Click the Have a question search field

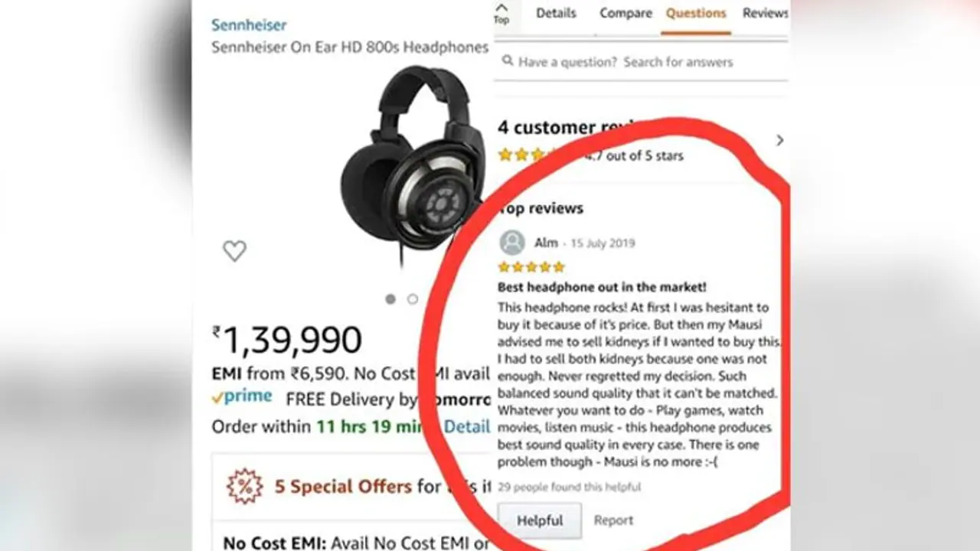642,61
